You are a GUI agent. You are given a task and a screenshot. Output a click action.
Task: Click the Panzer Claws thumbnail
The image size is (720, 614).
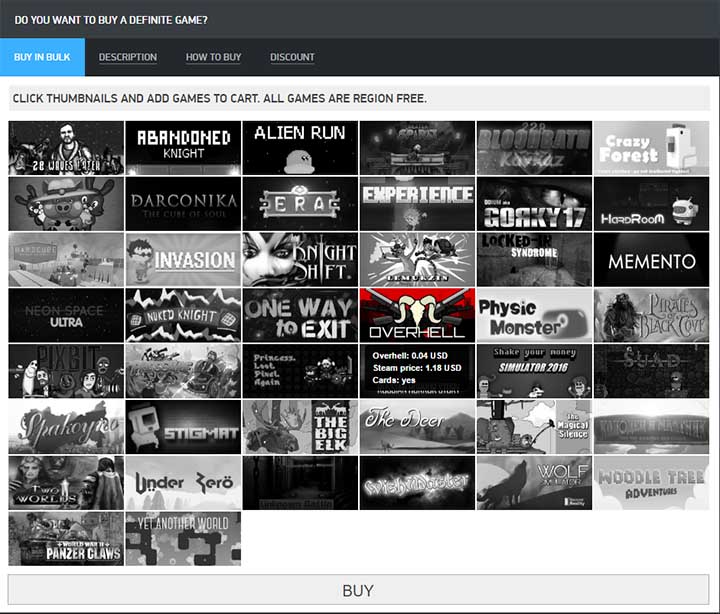(66, 538)
